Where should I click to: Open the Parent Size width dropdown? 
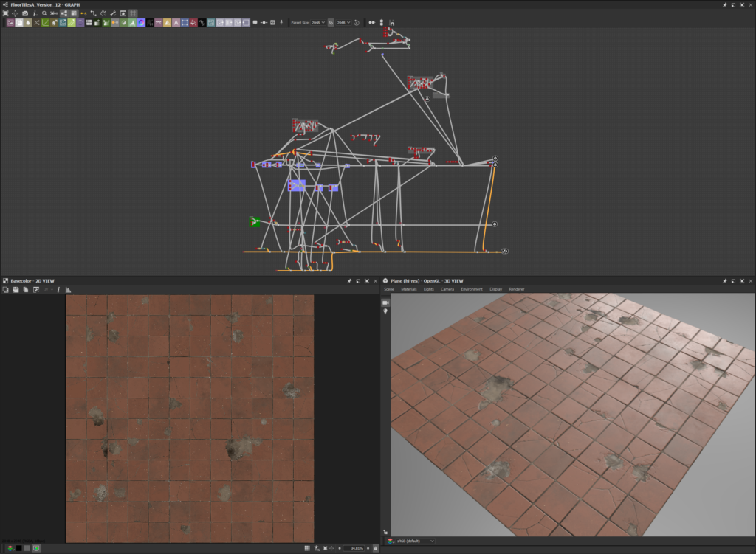click(x=318, y=23)
